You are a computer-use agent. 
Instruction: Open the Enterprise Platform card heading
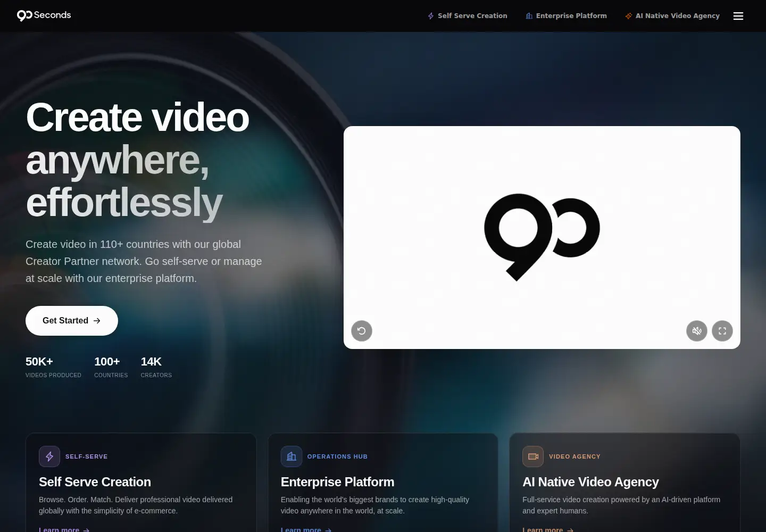coord(338,482)
